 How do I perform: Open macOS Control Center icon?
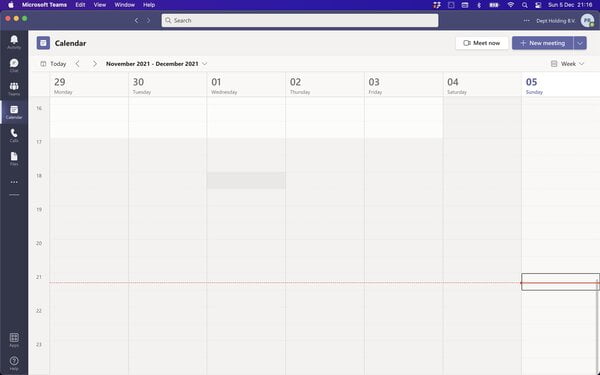538,5
